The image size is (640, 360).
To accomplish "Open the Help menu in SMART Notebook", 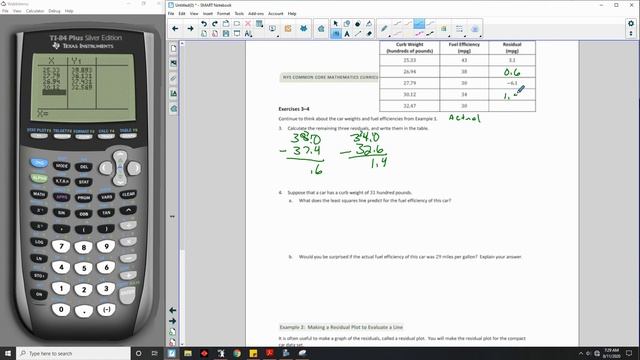I will click(292, 13).
